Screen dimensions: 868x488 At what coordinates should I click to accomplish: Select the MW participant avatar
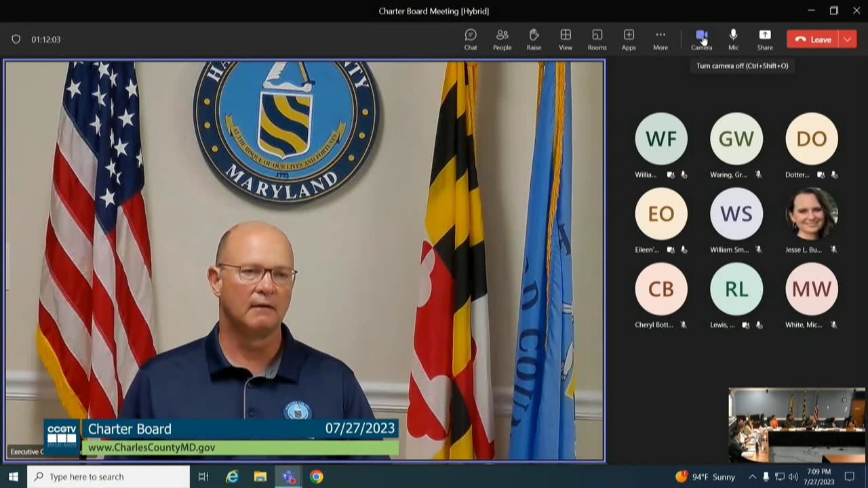812,289
